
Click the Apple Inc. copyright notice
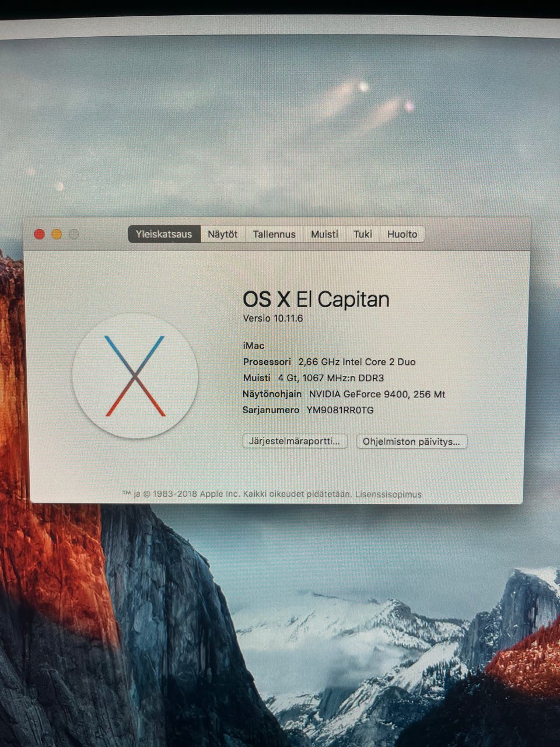pyautogui.click(x=237, y=494)
